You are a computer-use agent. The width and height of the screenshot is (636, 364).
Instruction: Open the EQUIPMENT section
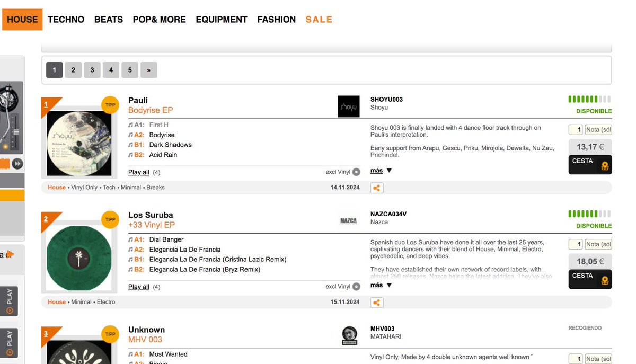point(222,19)
